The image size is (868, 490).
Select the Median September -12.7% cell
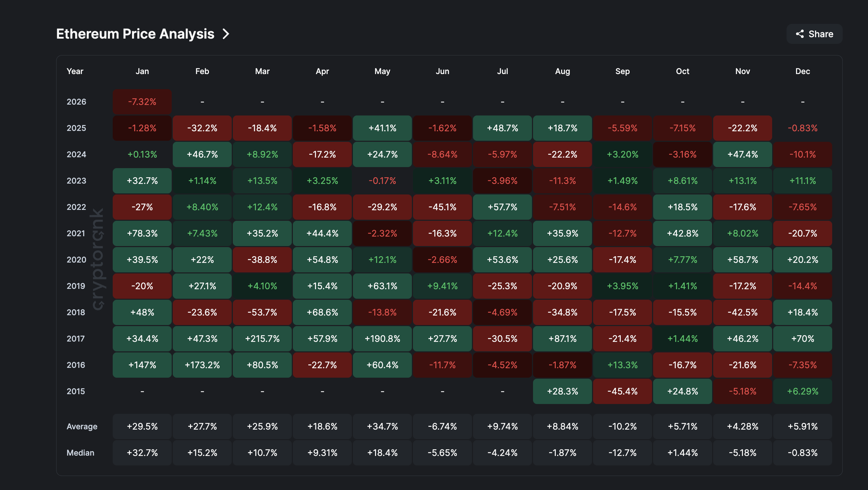[x=623, y=453]
